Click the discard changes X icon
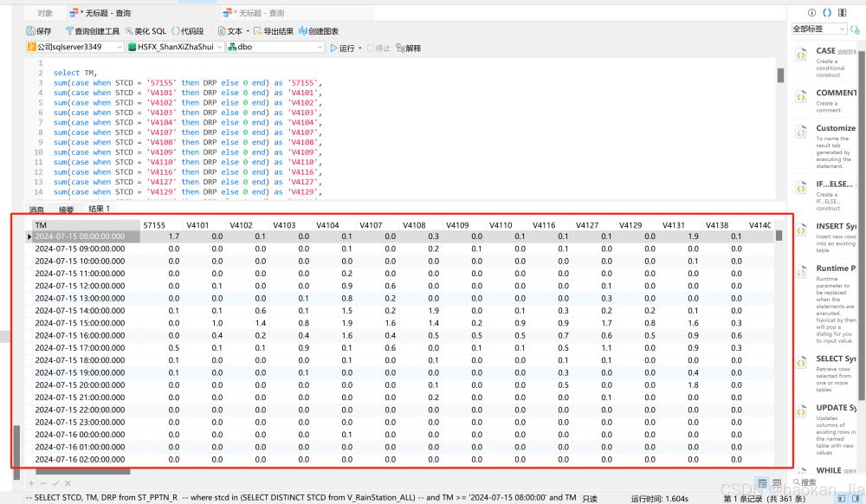Screen dimensions: 866x504 pyautogui.click(x=68, y=483)
